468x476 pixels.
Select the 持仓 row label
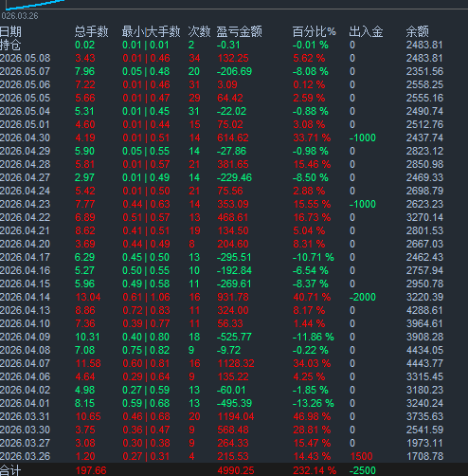point(10,45)
